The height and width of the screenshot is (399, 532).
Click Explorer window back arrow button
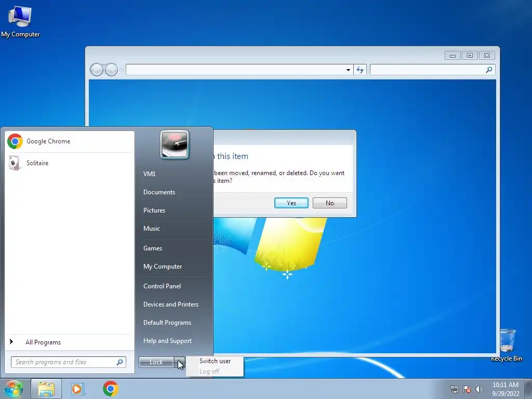(x=97, y=70)
